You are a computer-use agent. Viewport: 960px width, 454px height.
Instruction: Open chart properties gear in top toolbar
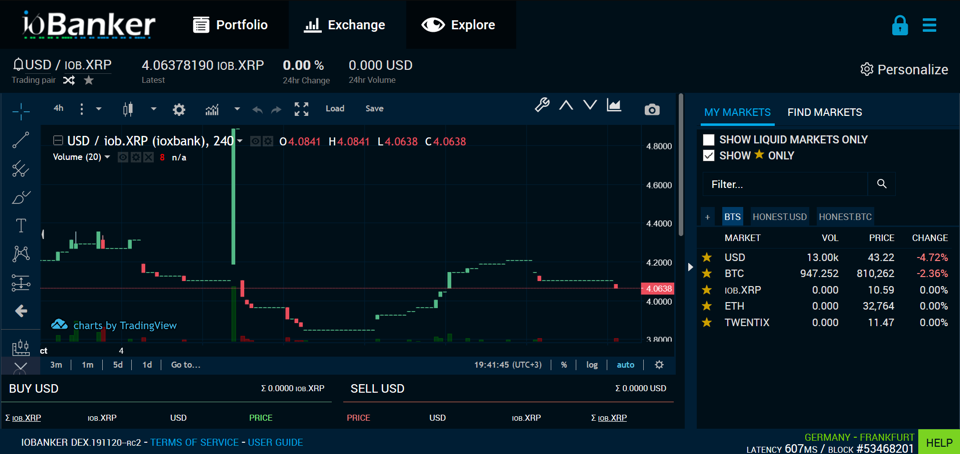179,109
